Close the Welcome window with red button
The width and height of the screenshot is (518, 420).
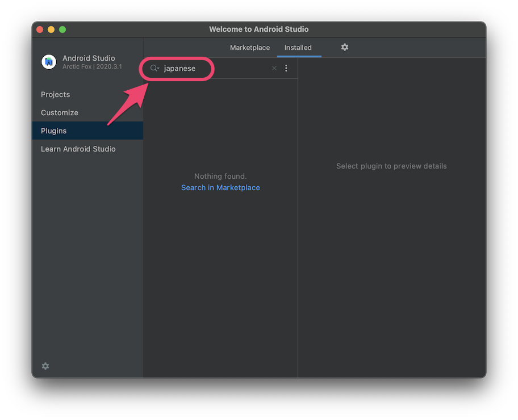40,30
